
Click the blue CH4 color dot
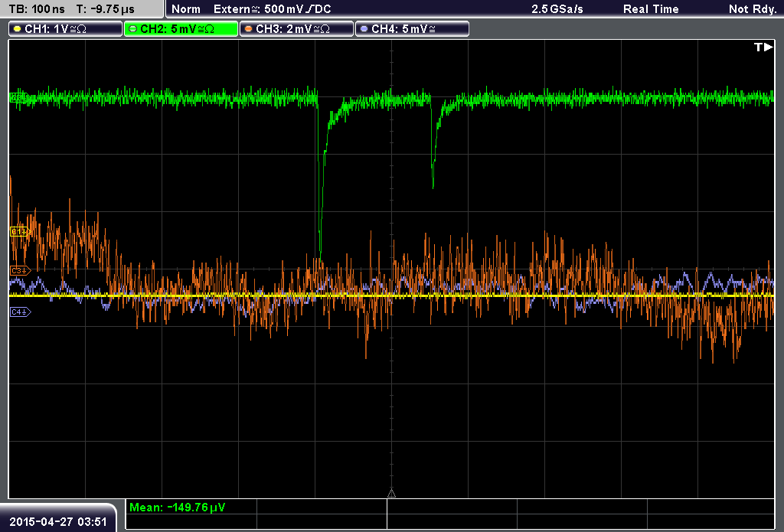pyautogui.click(x=364, y=29)
